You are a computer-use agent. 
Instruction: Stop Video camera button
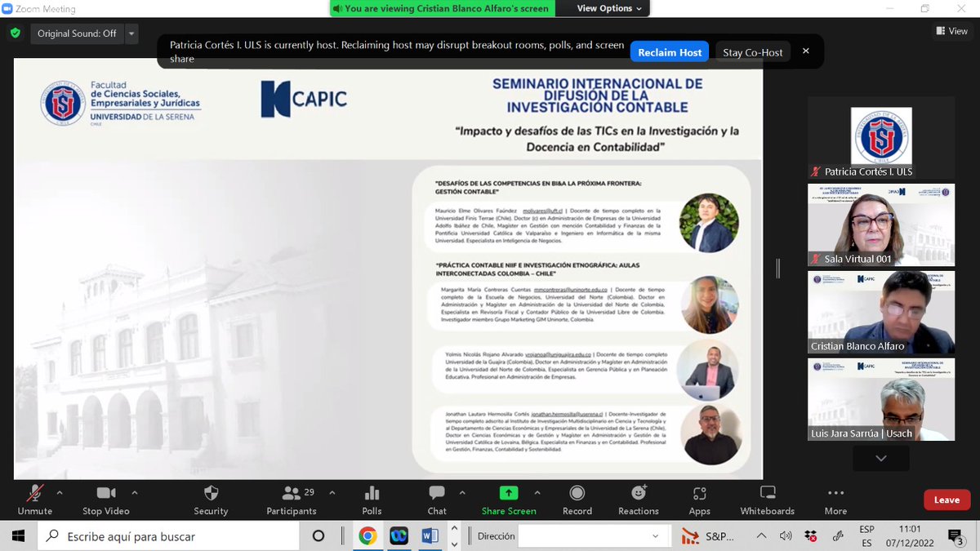click(x=106, y=500)
